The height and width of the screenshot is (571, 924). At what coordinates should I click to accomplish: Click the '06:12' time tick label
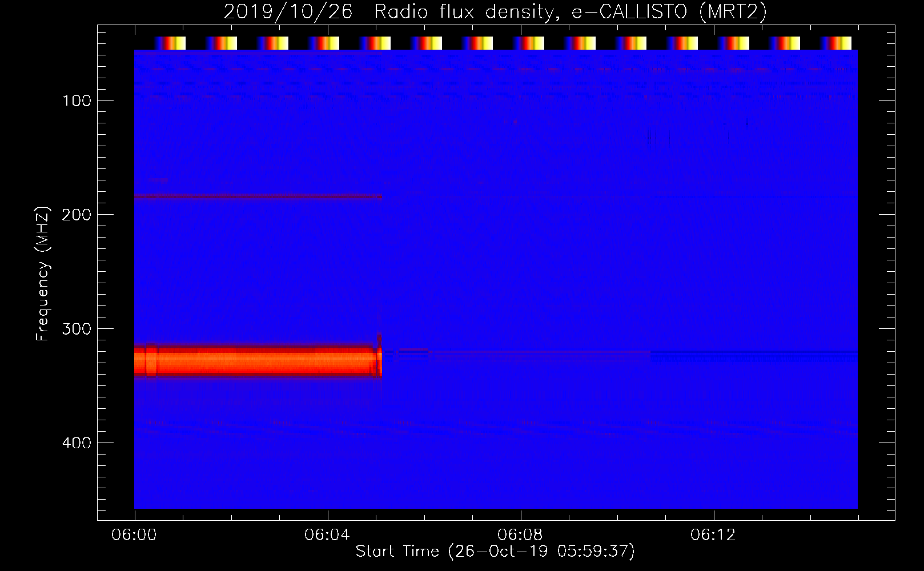[x=713, y=535]
